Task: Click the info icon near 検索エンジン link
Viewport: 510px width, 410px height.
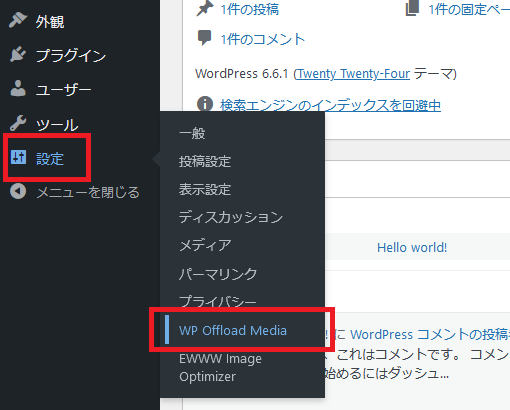Action: coord(205,104)
